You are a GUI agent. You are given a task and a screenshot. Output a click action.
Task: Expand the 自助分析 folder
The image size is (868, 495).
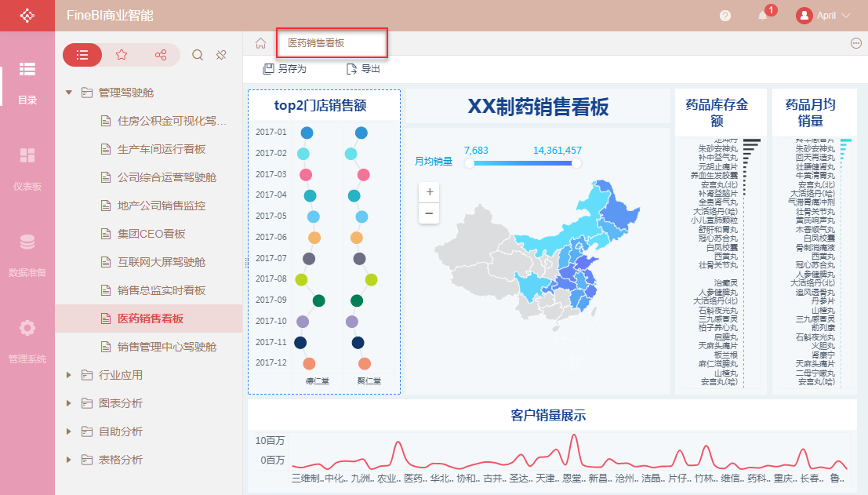tap(69, 431)
